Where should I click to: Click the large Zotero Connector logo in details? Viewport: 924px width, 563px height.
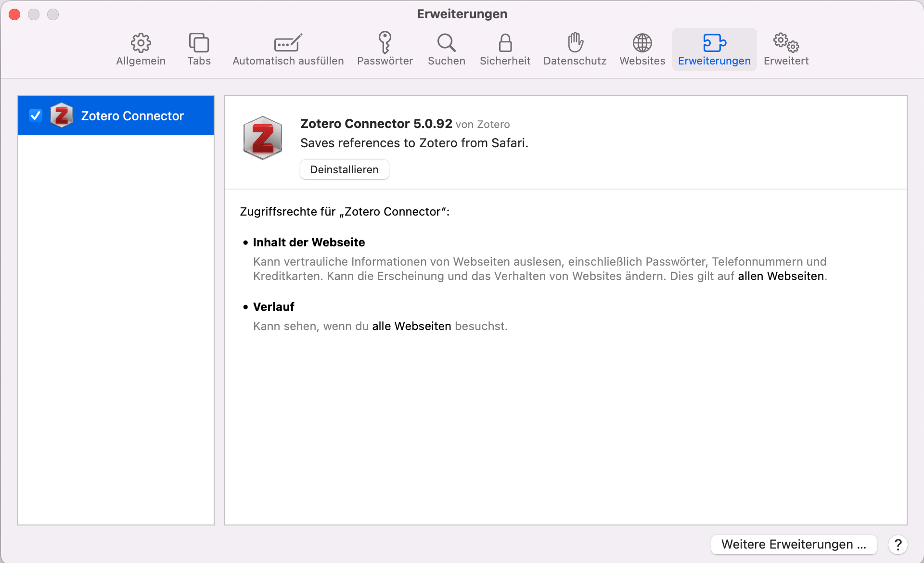tap(262, 138)
